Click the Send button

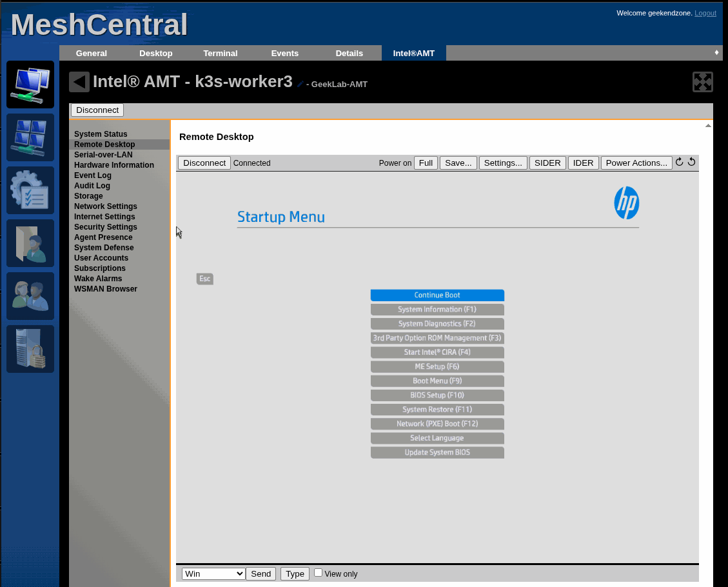pos(261,573)
